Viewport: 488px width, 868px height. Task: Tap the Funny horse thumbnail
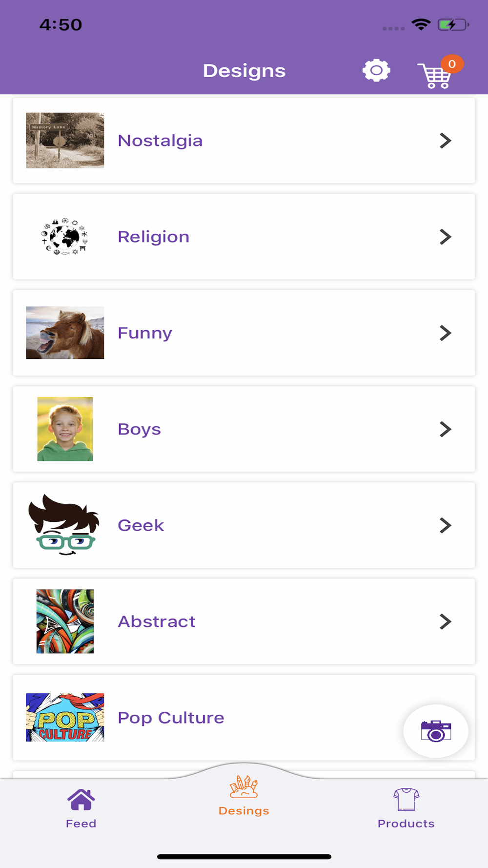[65, 333]
